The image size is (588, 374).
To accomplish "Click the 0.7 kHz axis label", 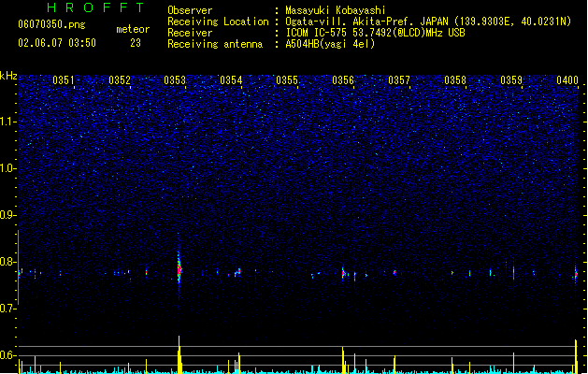I will click(x=8, y=309).
